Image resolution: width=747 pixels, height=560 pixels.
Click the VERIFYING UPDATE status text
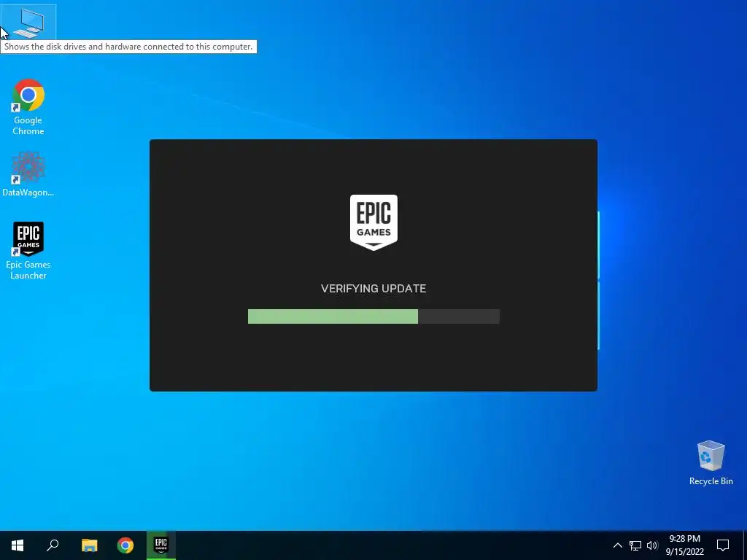coord(373,289)
